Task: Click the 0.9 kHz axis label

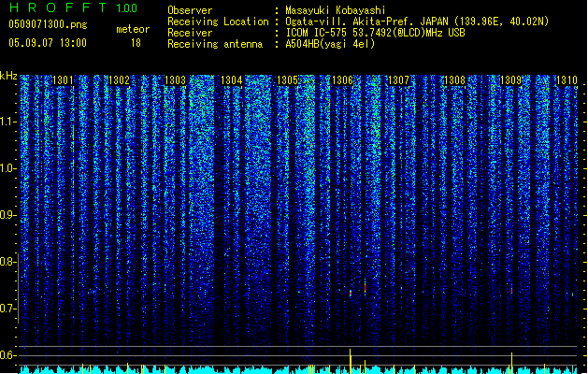Action: [8, 215]
